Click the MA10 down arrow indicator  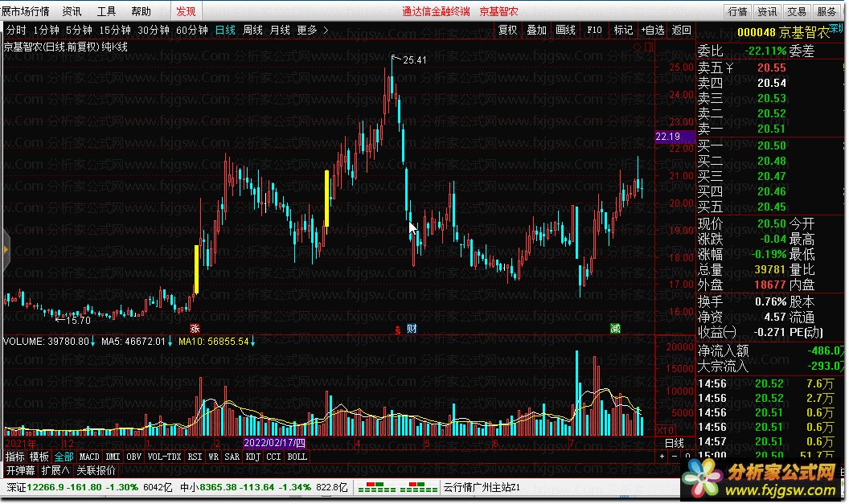[253, 342]
